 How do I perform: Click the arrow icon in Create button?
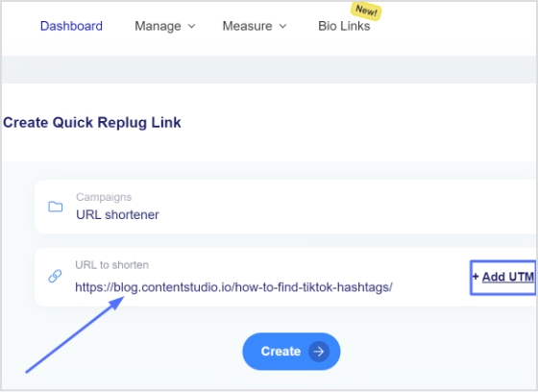pos(319,352)
